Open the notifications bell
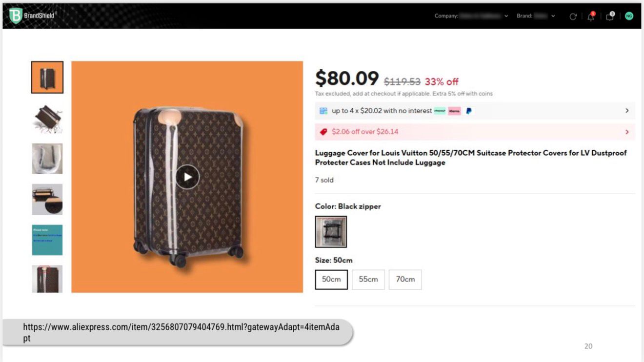644x362 pixels. pyautogui.click(x=591, y=16)
